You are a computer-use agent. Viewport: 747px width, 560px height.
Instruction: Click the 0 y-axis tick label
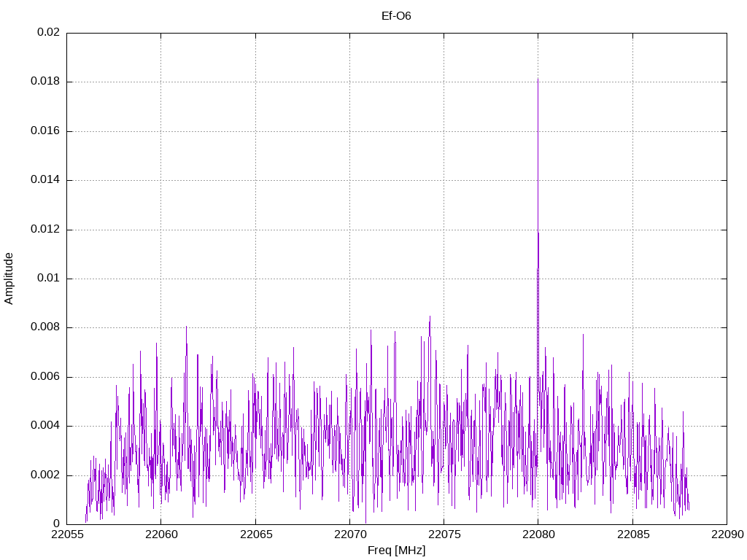[56, 524]
